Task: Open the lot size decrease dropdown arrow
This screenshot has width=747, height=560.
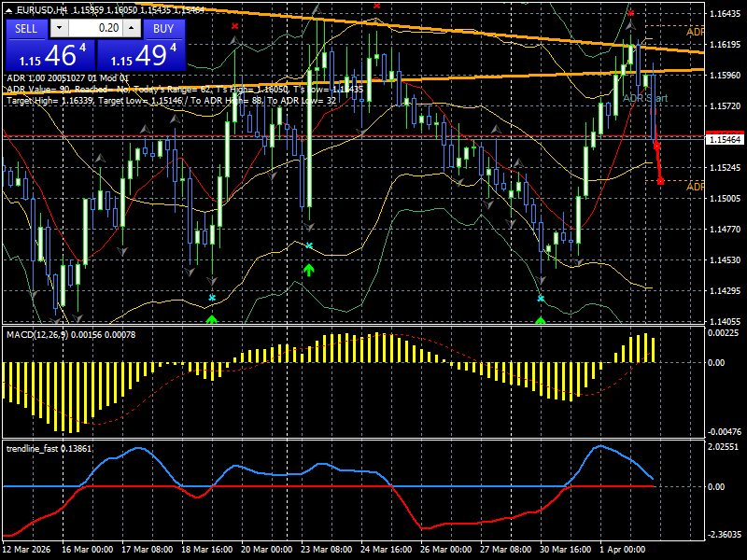Action: click(59, 27)
